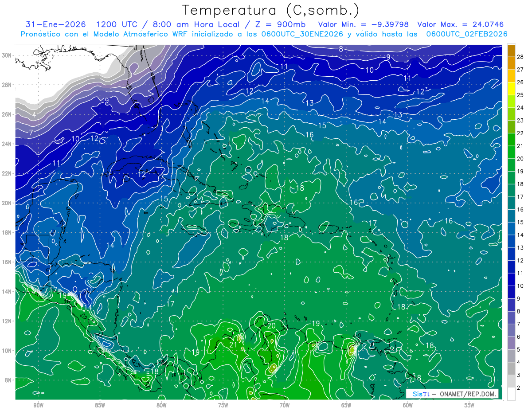Select 'Valor Min. = -9.39798' text
Viewport: 532px width, 411px height.
(x=364, y=24)
